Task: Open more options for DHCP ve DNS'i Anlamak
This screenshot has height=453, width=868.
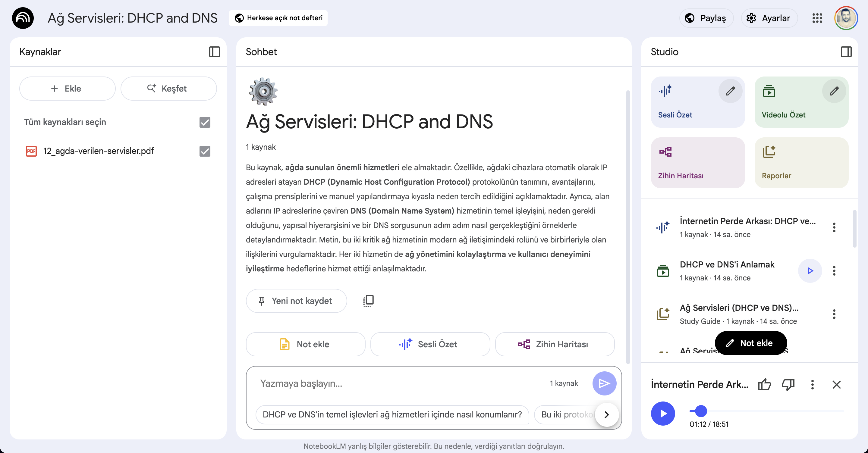Action: 834,271
